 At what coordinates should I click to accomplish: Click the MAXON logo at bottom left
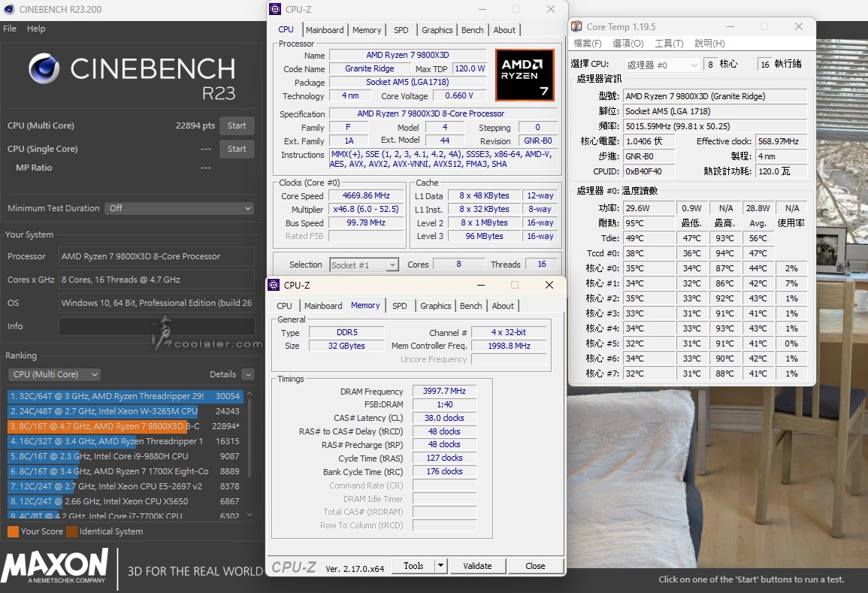[x=55, y=565]
